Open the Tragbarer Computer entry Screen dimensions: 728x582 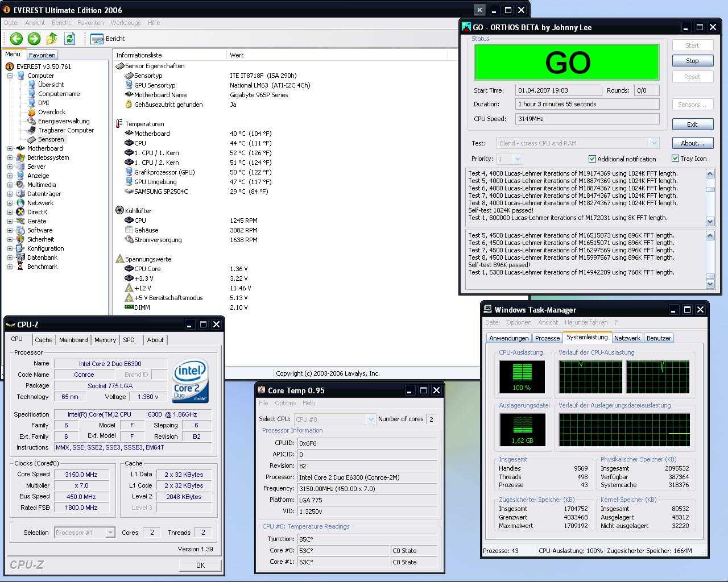[65, 130]
